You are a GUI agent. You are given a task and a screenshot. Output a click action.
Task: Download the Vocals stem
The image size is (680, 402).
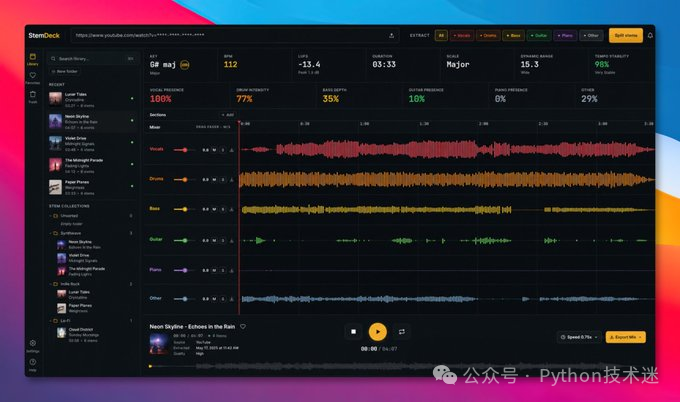click(232, 150)
